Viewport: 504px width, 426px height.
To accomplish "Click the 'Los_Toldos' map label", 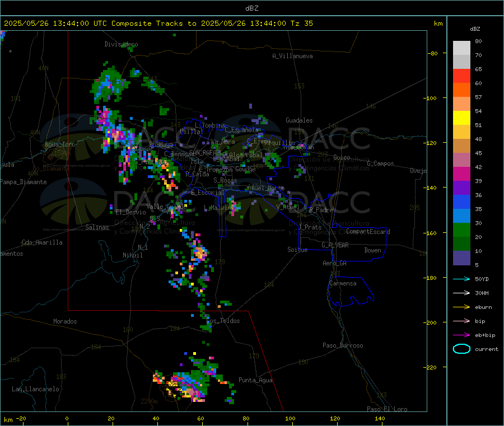I will click(x=223, y=321).
